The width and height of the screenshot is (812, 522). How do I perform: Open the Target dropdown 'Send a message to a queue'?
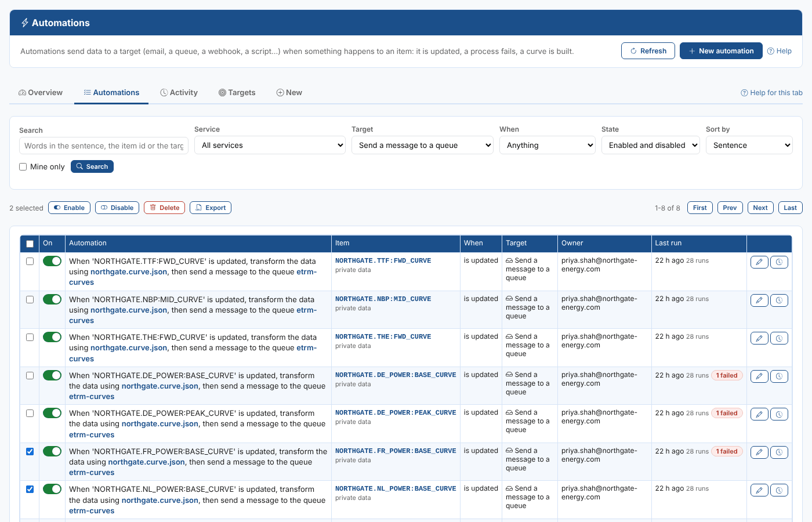point(422,146)
